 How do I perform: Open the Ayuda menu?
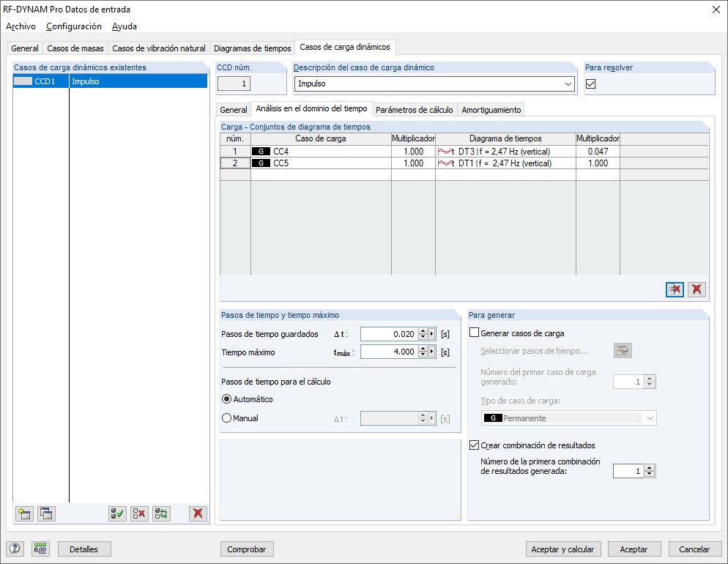point(125,26)
